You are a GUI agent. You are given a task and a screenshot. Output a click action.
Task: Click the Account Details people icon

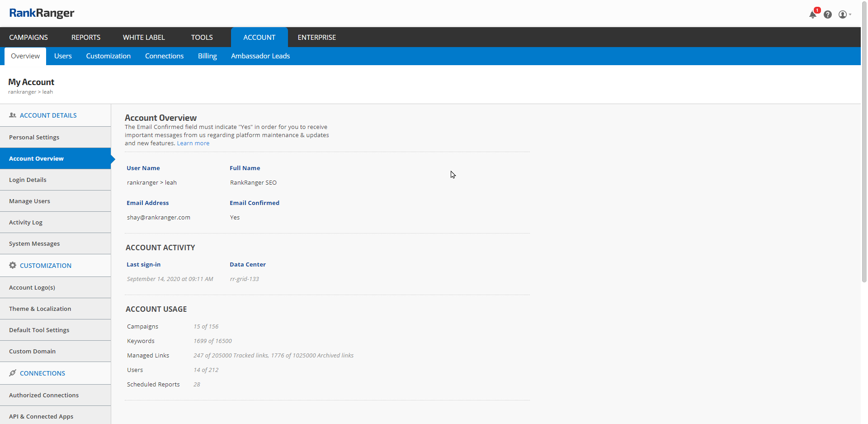13,115
